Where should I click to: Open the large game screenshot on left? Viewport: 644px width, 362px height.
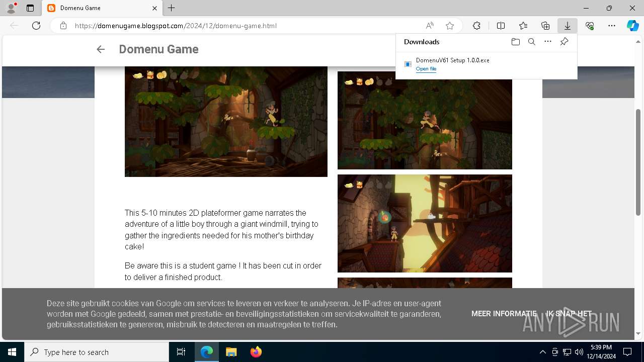coord(226,122)
